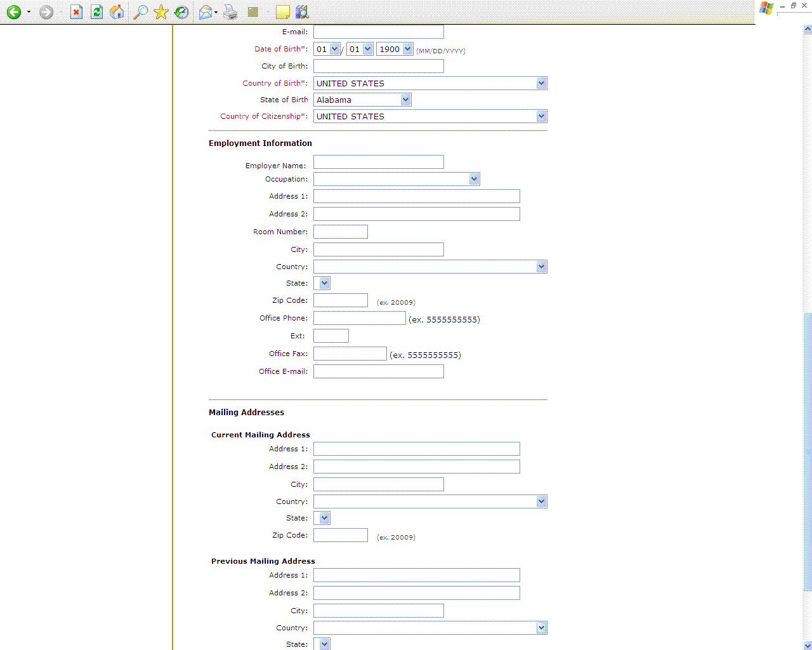Open the birth day dropdown
This screenshot has height=650, width=812.
pos(367,49)
